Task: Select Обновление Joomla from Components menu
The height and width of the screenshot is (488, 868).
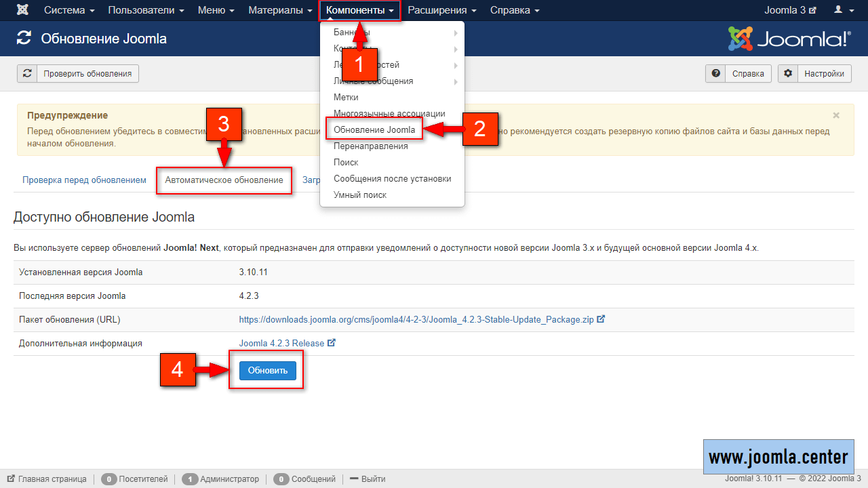Action: tap(374, 129)
